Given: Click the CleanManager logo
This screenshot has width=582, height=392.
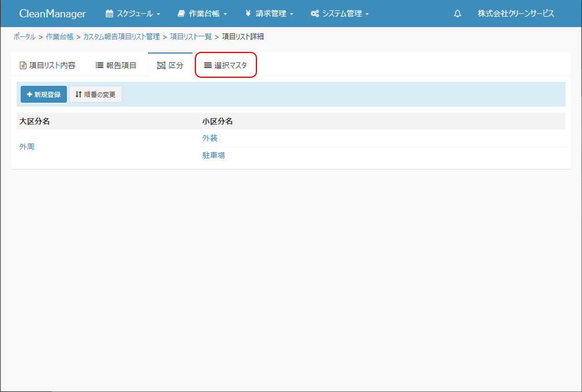Looking at the screenshot, I should [x=52, y=14].
